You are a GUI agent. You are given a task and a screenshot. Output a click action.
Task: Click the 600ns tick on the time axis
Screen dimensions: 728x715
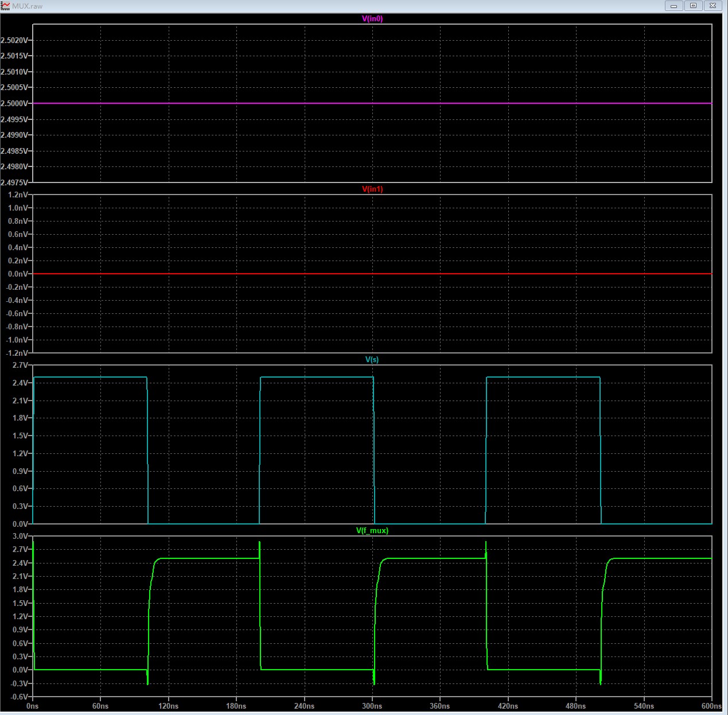(x=711, y=706)
